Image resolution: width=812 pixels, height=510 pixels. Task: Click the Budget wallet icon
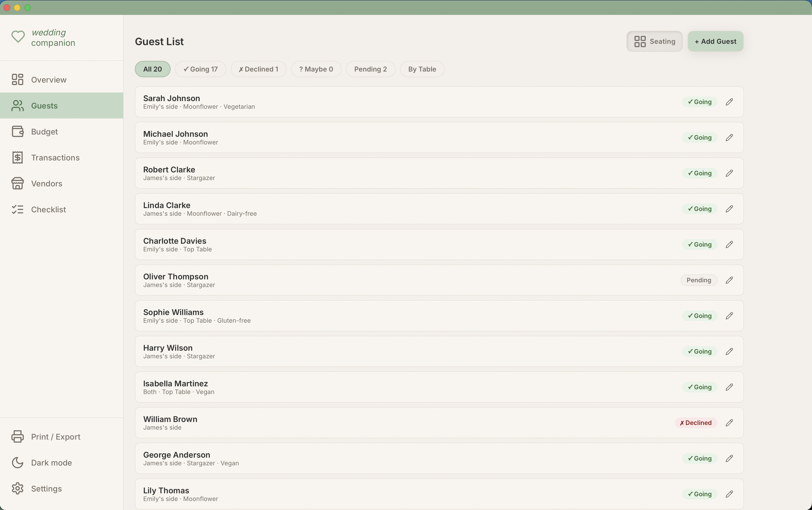(x=18, y=132)
